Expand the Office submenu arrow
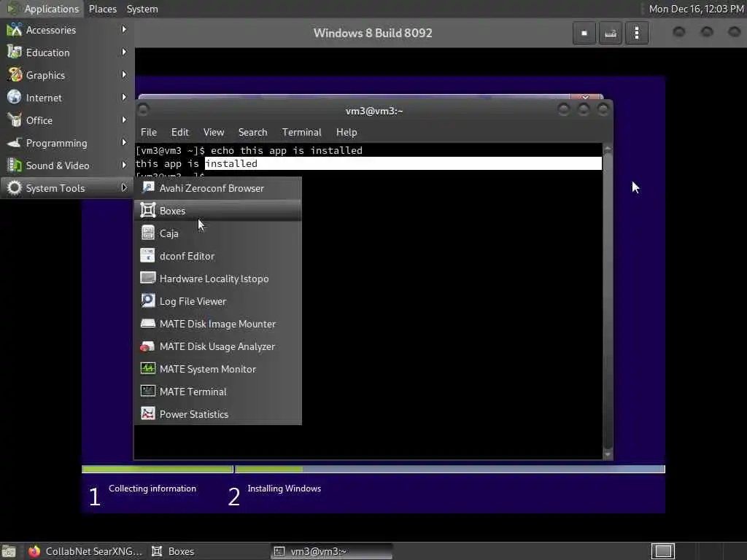 click(124, 120)
